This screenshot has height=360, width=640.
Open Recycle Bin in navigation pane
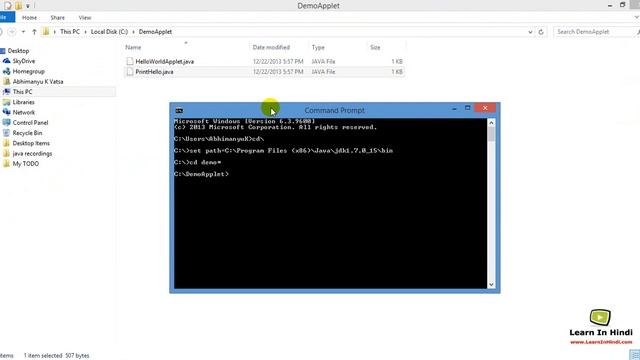(x=27, y=133)
